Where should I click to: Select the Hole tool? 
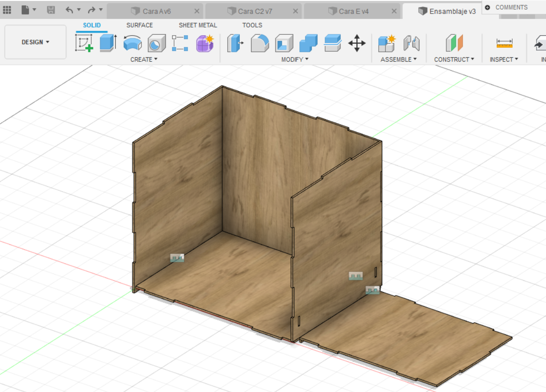coord(156,43)
